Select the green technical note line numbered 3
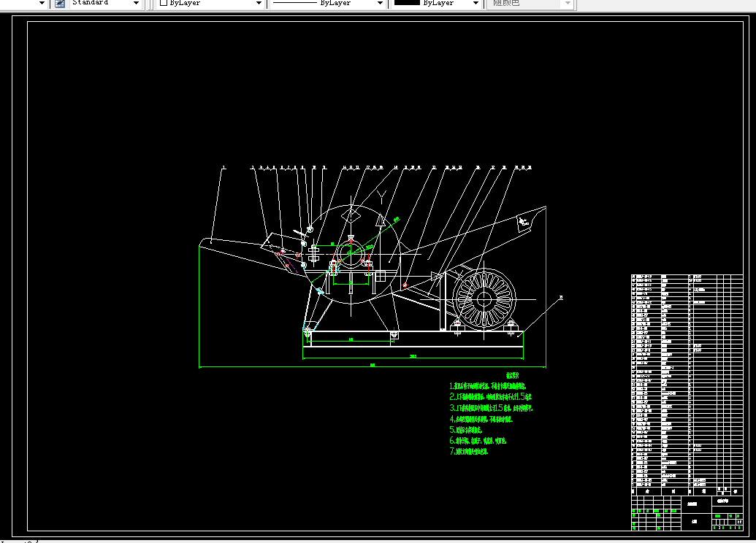Viewport: 756px width, 543px height. tap(491, 408)
